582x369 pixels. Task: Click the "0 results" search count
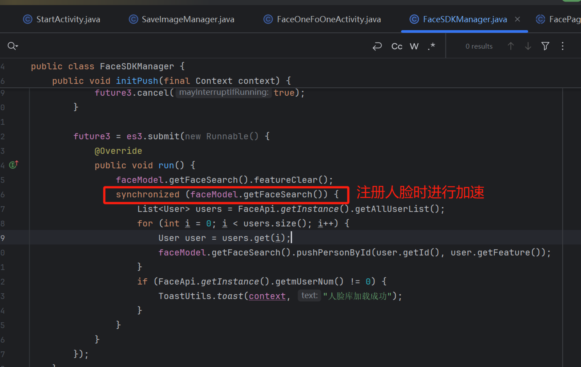pyautogui.click(x=479, y=46)
